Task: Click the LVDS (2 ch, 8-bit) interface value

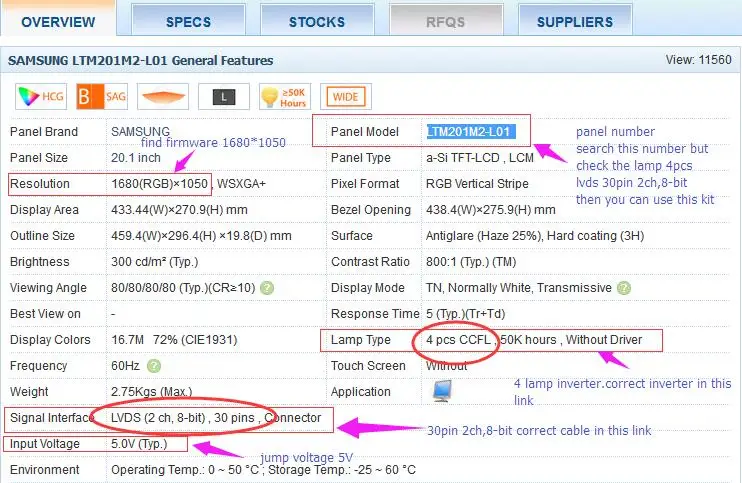Action: click(x=158, y=418)
